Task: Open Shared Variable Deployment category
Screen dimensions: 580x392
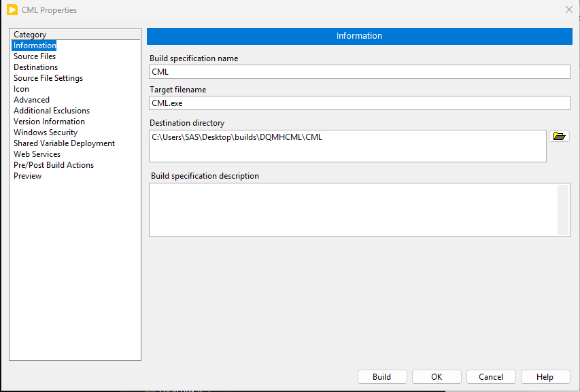Action: (x=64, y=143)
